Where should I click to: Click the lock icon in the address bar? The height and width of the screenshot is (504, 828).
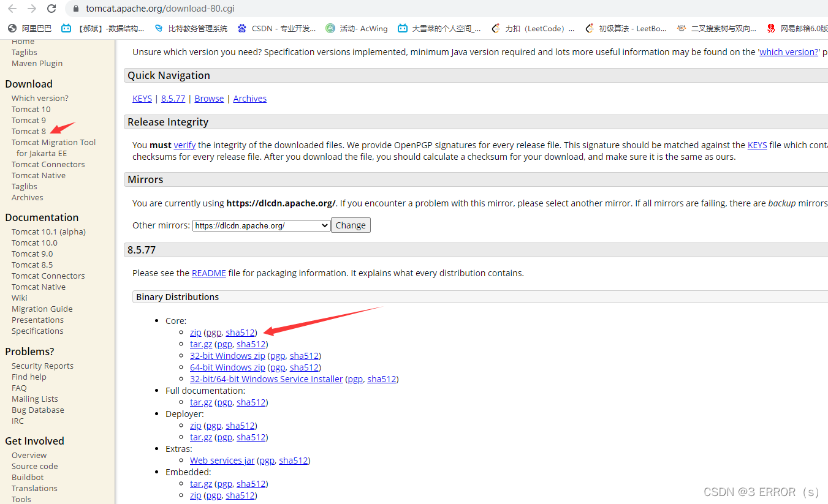pos(76,9)
